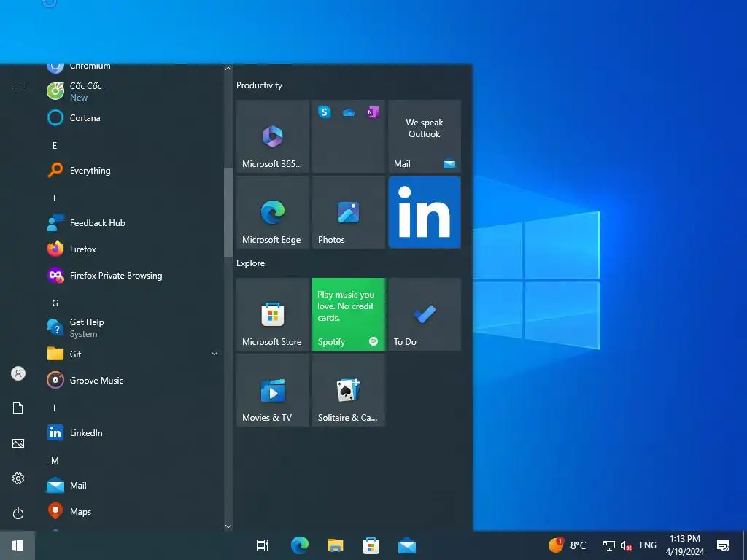Open Settings gear in Start sidebar
This screenshot has height=560, width=747.
18,478
